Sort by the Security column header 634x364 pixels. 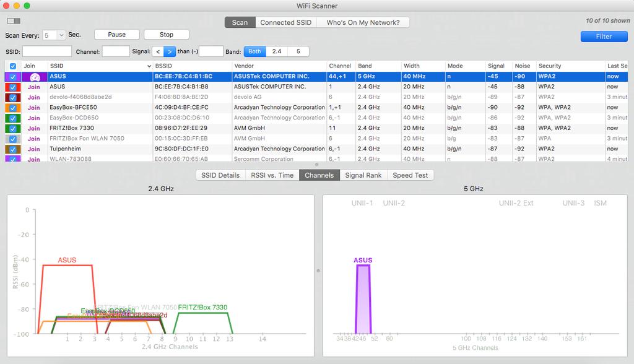coord(570,66)
